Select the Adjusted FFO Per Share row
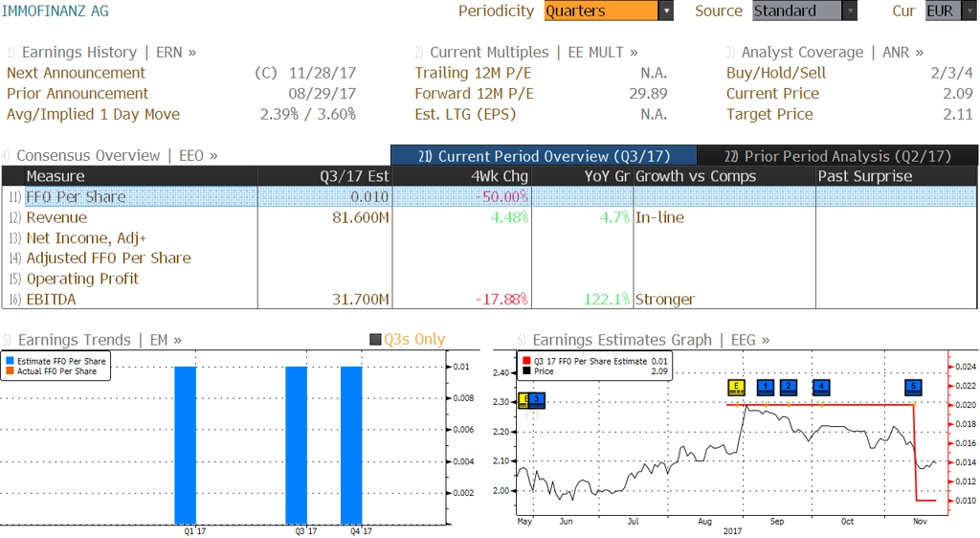 tap(489, 258)
